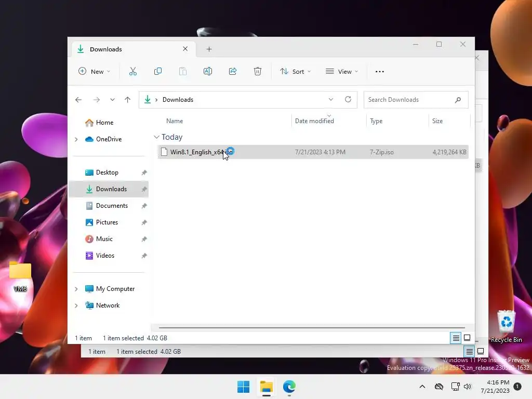Sort by Name column header
Viewport: 532px width, 399px height.
[x=175, y=121]
